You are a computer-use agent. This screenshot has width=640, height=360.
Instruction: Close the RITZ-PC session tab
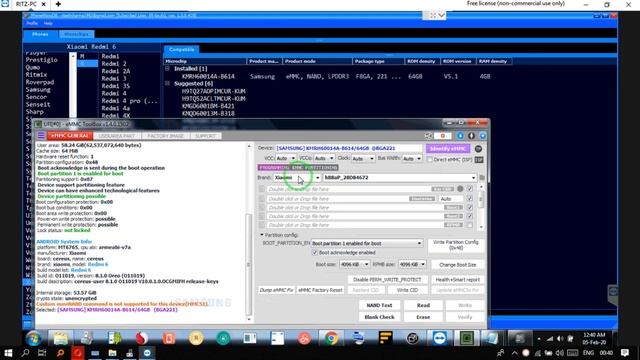click(44, 4)
